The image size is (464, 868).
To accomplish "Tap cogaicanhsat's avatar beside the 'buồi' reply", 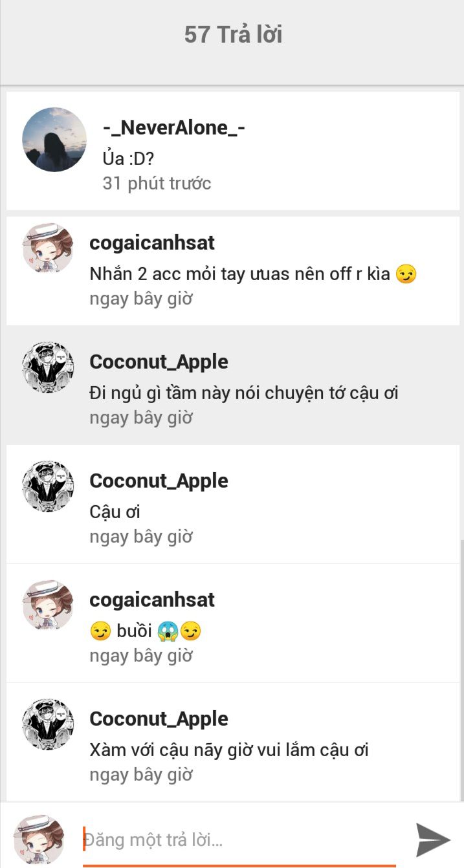I will tap(48, 605).
